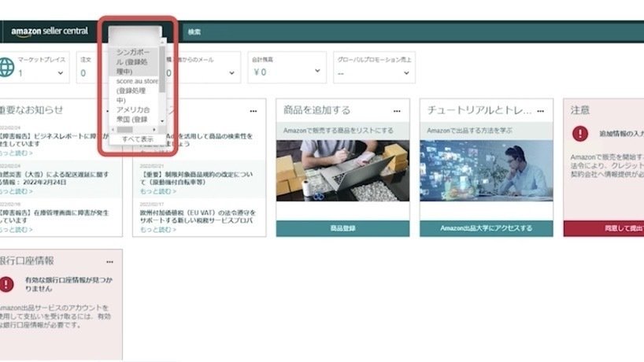Click もっと読む under 自然災害 (大雪) notice
The width and height of the screenshot is (644, 362).
pyautogui.click(x=16, y=191)
